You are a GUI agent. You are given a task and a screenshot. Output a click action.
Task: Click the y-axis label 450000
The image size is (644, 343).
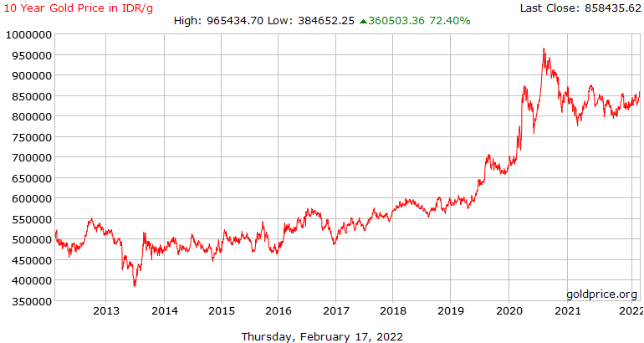[32, 260]
